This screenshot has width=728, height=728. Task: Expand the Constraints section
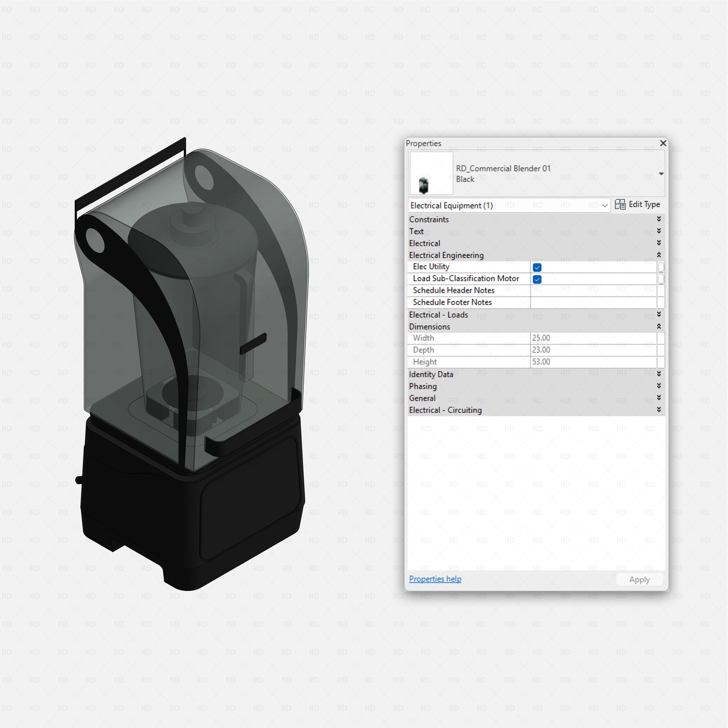point(658,219)
